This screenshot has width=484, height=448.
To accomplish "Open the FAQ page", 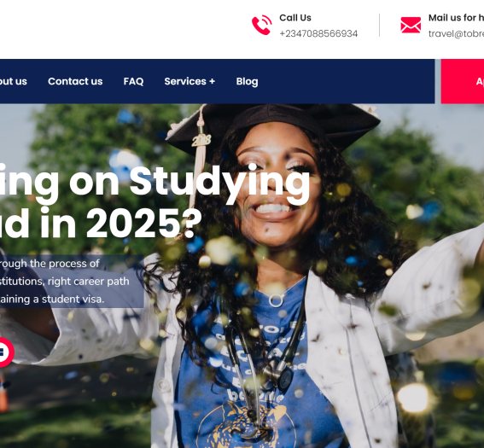I will click(x=133, y=81).
